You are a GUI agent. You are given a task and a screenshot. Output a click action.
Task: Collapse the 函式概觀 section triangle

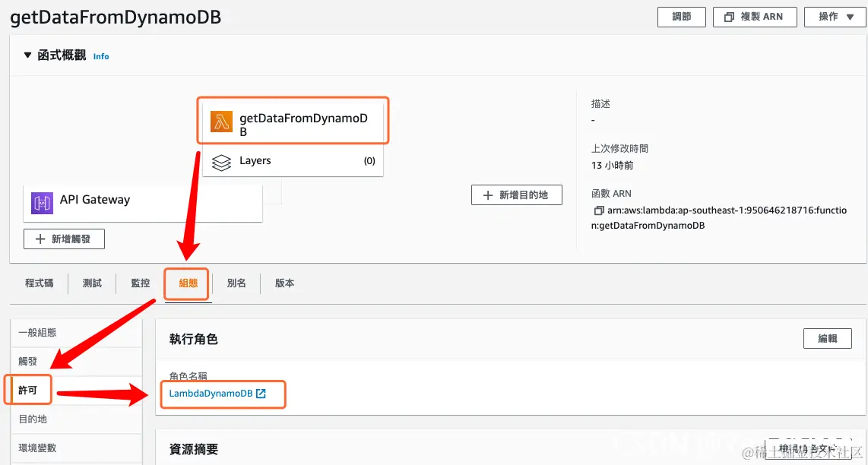27,55
